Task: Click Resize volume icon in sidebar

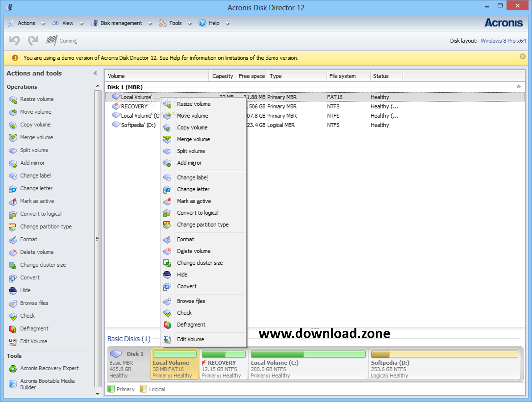Action: 13,100
